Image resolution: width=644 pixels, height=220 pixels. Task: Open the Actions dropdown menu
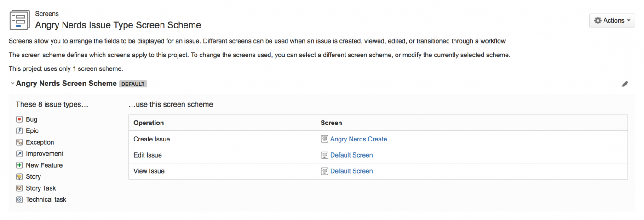(612, 21)
